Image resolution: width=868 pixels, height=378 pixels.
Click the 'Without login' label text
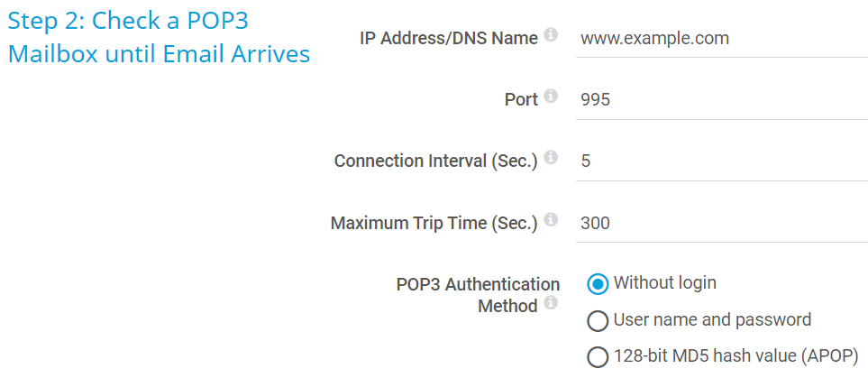(664, 283)
